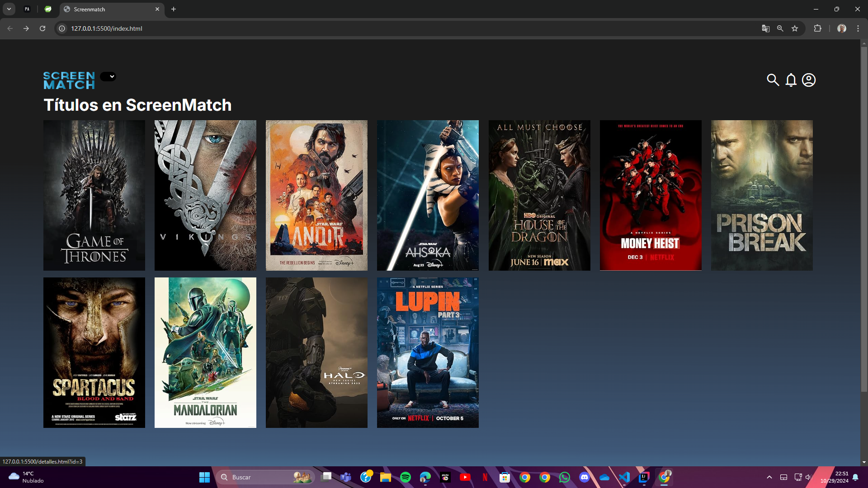The height and width of the screenshot is (488, 868).
Task: Open Ahsoka poster
Action: 428,195
